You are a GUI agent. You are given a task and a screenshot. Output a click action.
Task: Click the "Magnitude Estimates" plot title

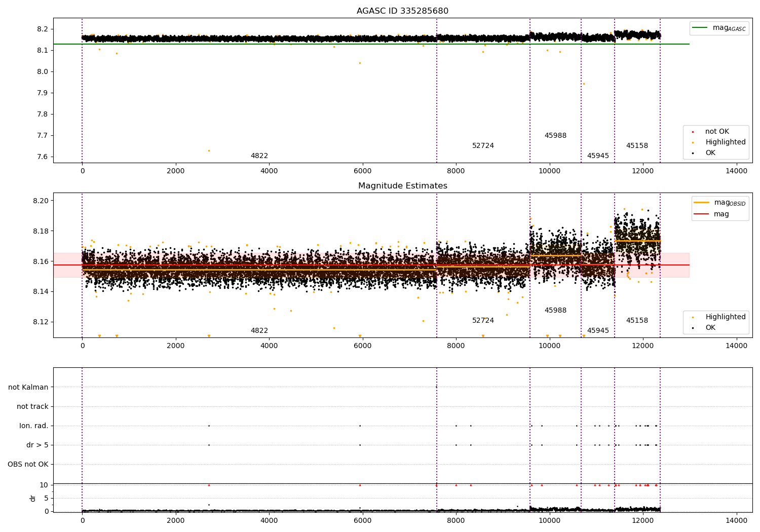coord(402,186)
